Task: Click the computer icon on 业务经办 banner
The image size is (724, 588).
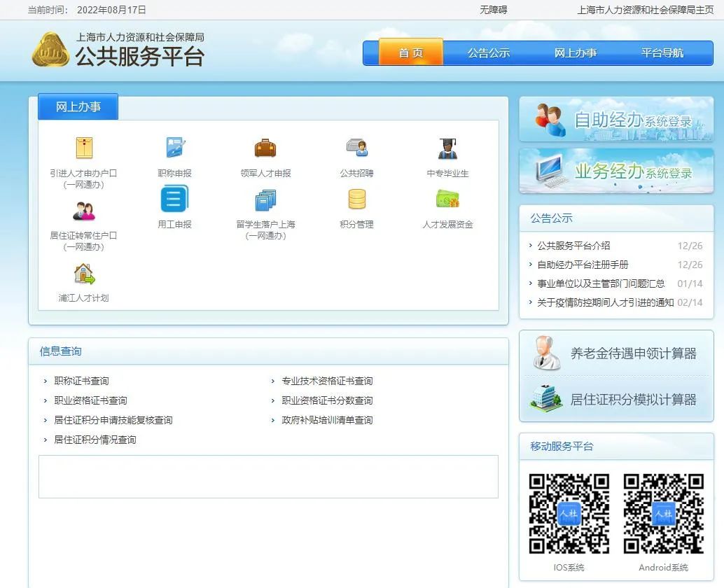Action: tap(552, 171)
